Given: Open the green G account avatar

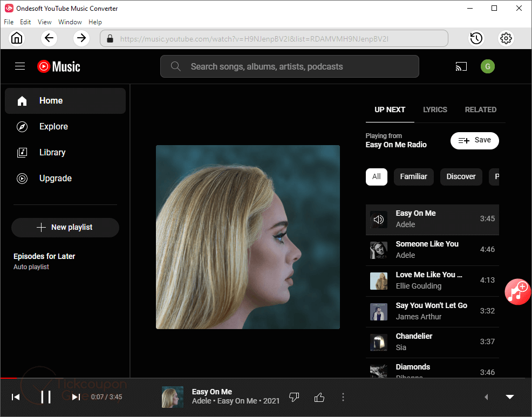Looking at the screenshot, I should click(x=488, y=66).
